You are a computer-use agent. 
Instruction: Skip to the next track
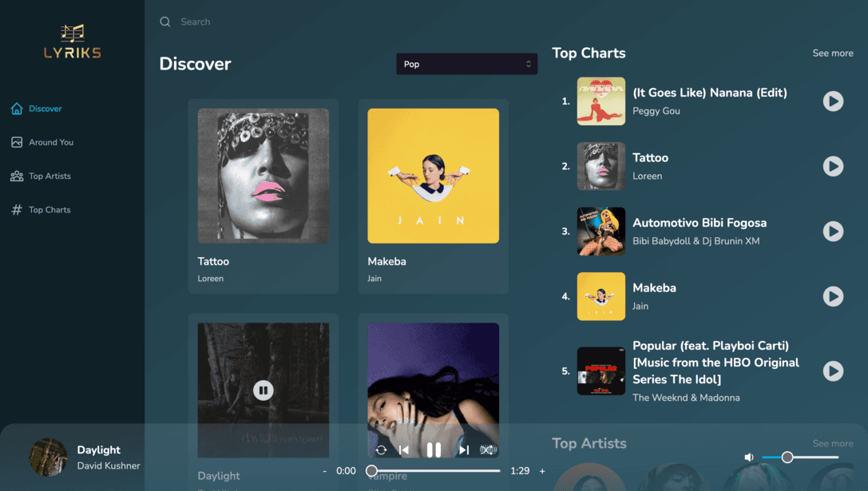(x=463, y=450)
